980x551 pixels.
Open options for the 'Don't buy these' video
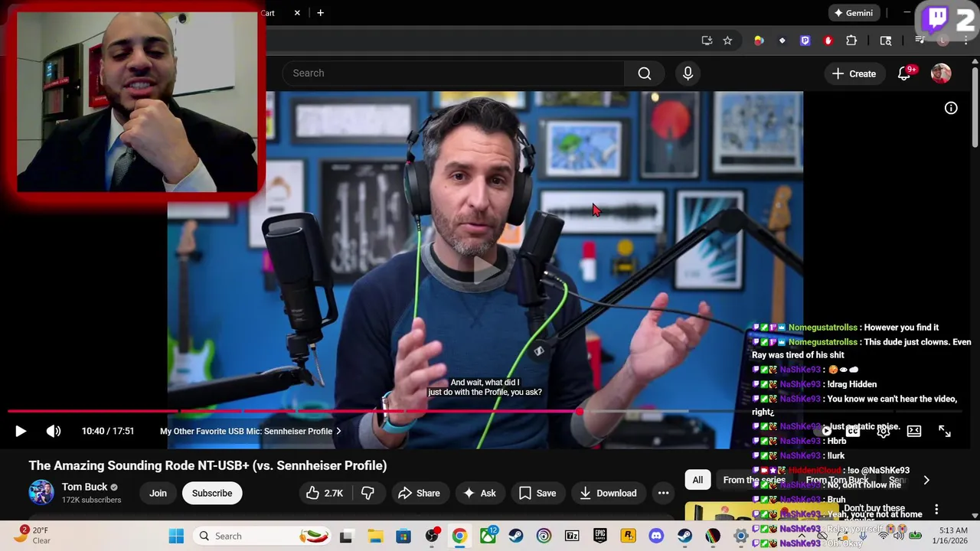[936, 509]
